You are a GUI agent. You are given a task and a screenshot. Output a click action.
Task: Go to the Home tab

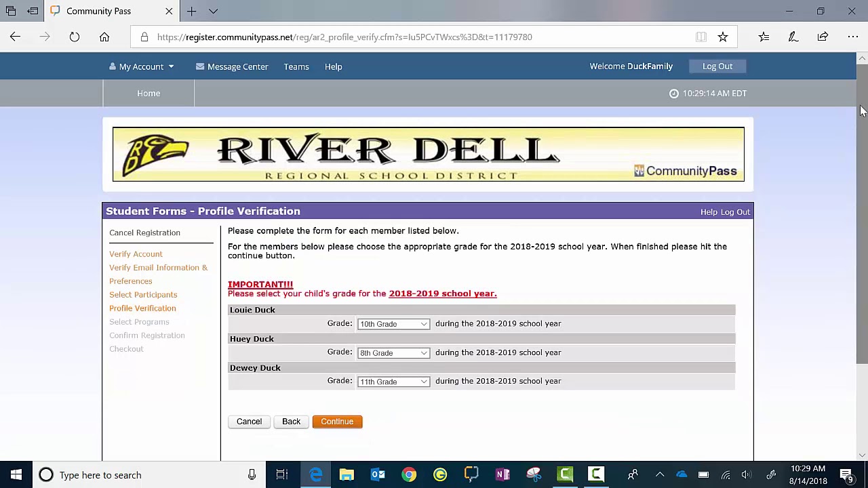click(x=149, y=94)
